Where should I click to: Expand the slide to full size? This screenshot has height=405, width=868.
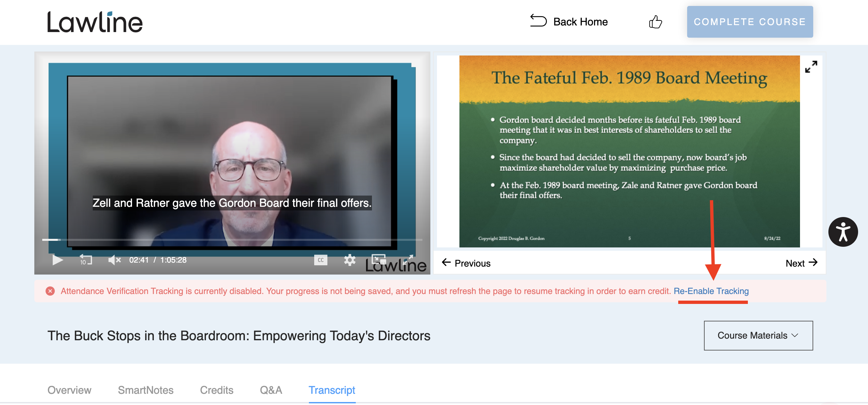pos(811,66)
